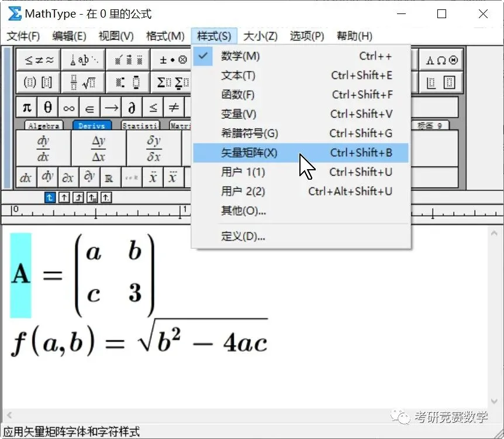
Task: Open the spaces and ellipses palette
Action: coord(83,60)
